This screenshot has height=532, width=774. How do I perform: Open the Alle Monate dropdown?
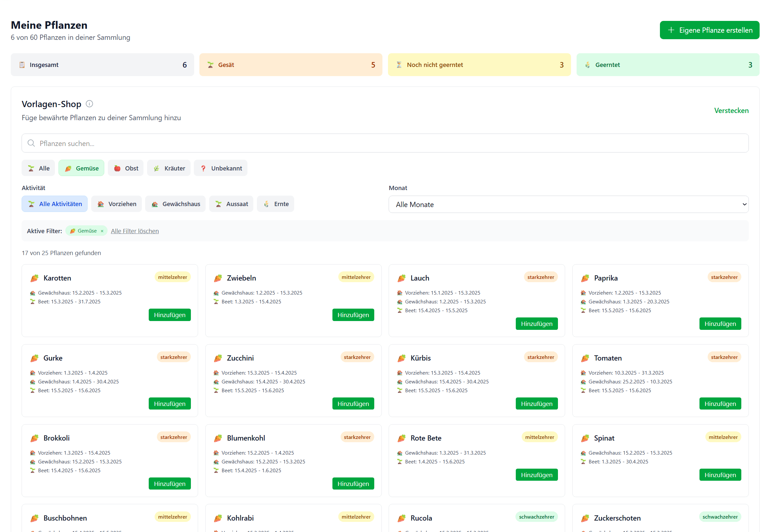[x=568, y=204]
